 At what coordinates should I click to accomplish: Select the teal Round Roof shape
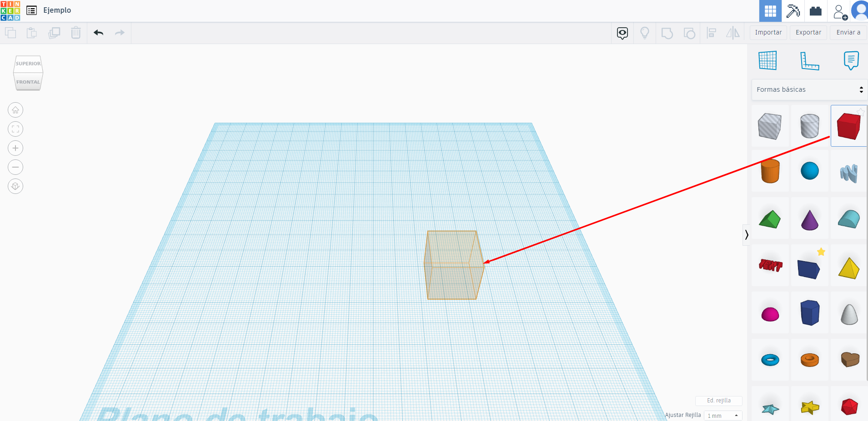click(x=849, y=219)
